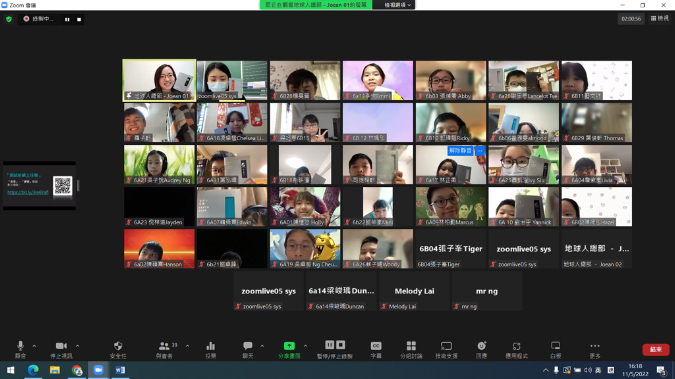Open Microsoft Word from the taskbar
The width and height of the screenshot is (675, 379).
120,370
